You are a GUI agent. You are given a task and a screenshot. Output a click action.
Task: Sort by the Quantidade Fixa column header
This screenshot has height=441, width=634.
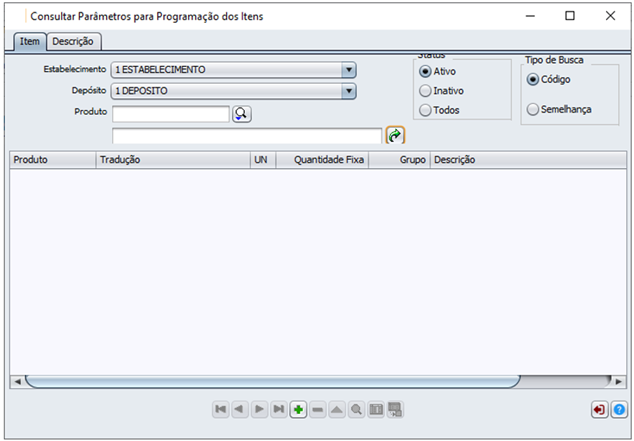click(x=329, y=160)
